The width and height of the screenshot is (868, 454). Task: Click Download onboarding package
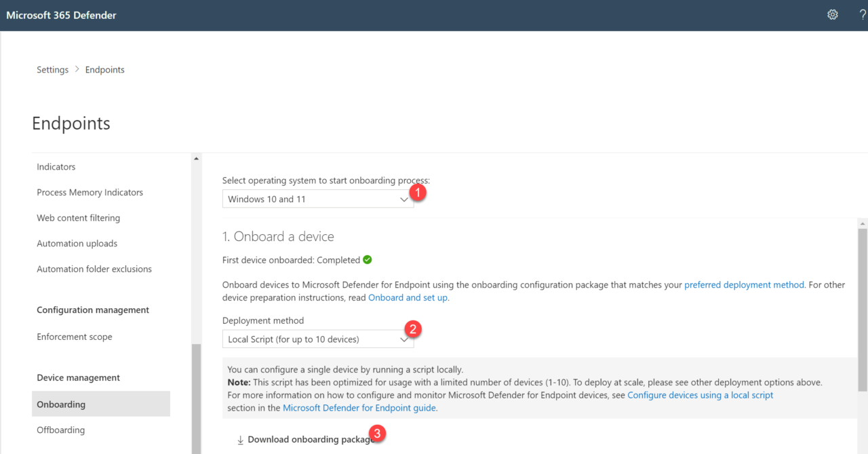point(311,440)
